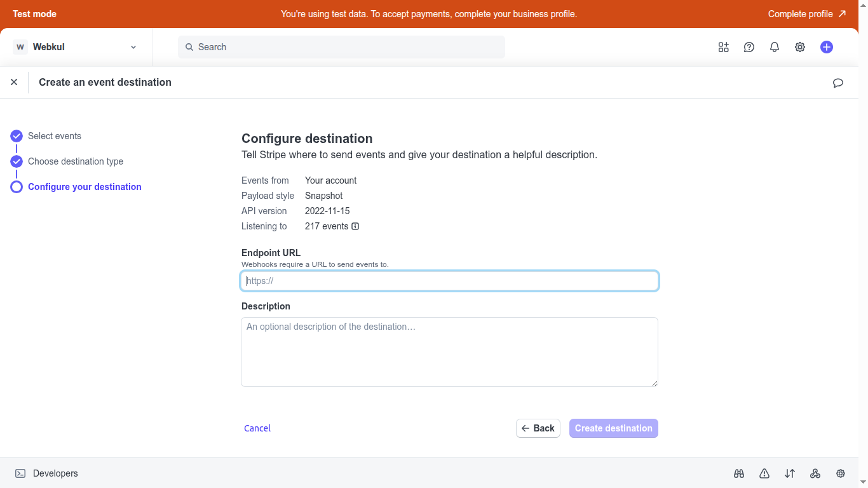The image size is (868, 488).
Task: Open the notifications bell
Action: [774, 46]
